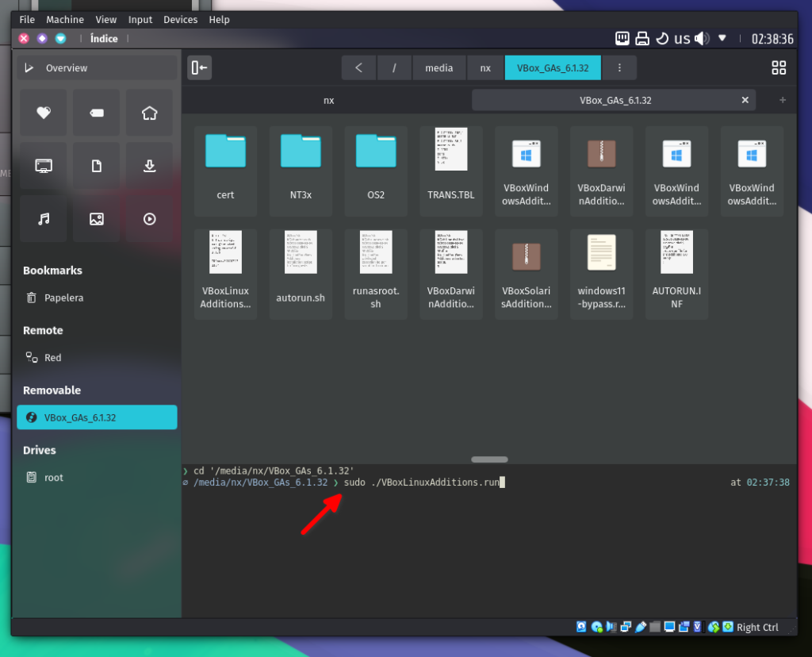This screenshot has width=812, height=657.
Task: Click the 02:38:36 panel clock
Action: (772, 39)
